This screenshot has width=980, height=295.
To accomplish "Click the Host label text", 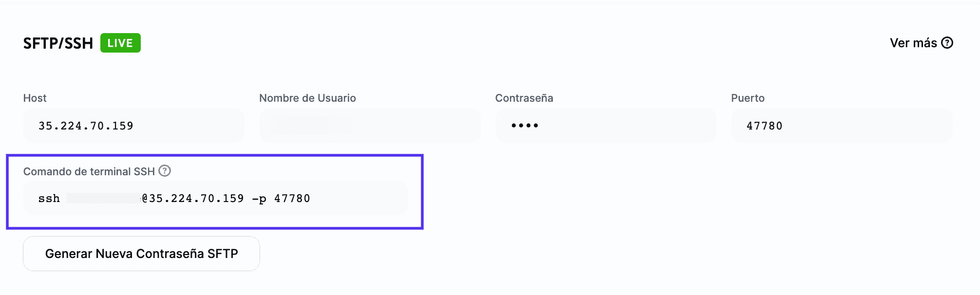I will click(x=35, y=98).
